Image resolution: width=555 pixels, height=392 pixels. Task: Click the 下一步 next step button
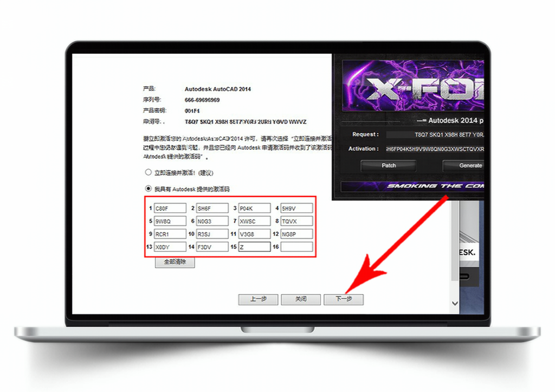click(344, 299)
